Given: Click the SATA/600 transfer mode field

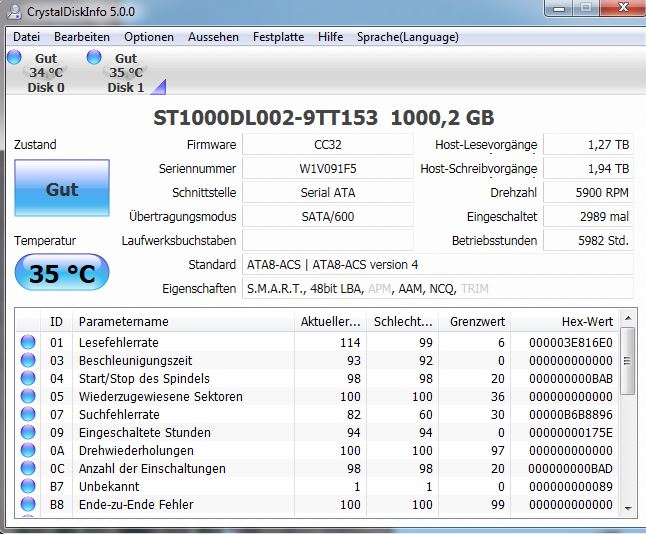Looking at the screenshot, I should (328, 216).
